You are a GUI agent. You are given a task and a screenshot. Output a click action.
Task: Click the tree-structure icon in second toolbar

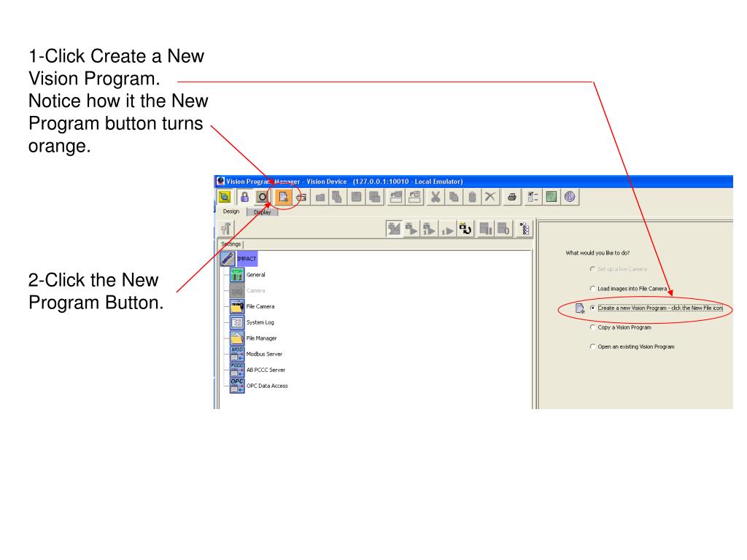[x=525, y=229]
